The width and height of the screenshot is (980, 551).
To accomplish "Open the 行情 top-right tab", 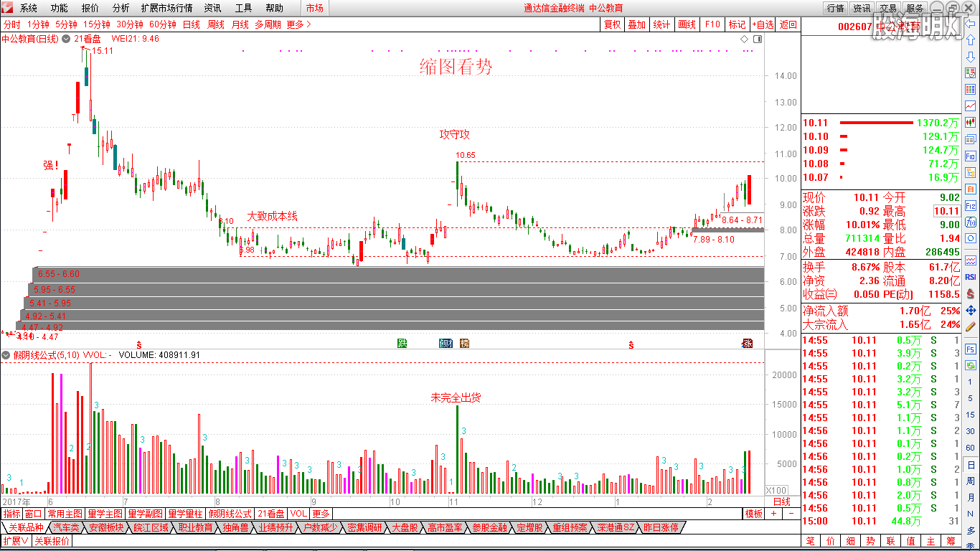I will click(x=835, y=9).
